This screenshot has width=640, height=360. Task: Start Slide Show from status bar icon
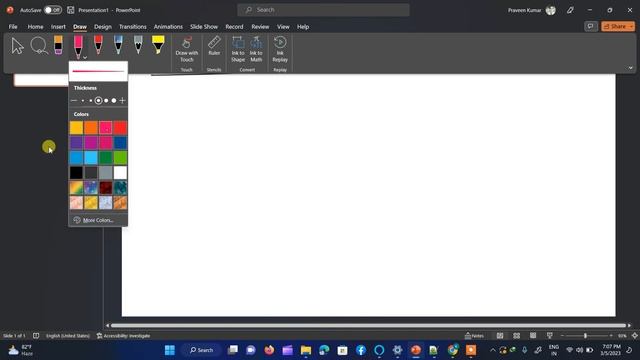(x=550, y=336)
